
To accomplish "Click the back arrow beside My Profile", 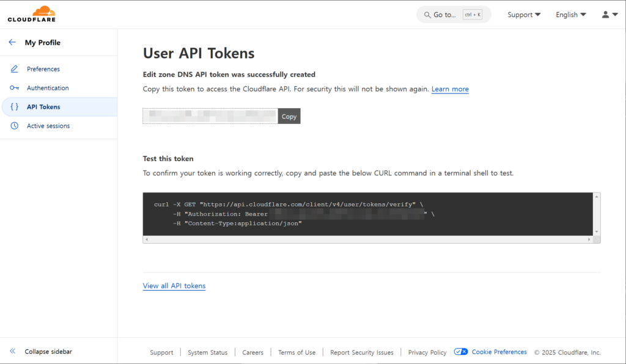I will pos(12,43).
